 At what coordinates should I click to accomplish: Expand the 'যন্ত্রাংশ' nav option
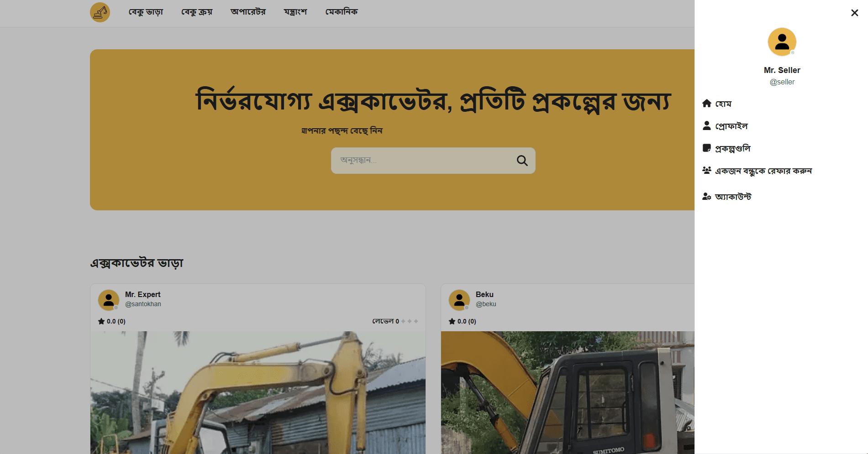point(295,11)
